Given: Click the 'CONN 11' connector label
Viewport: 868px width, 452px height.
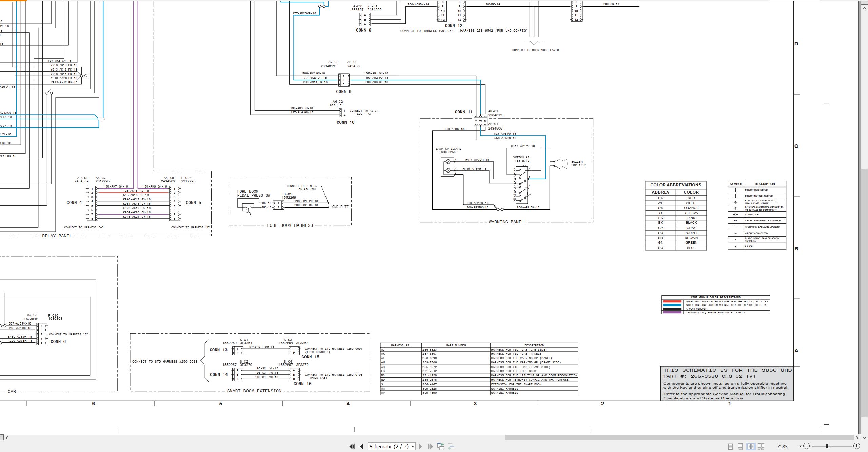Looking at the screenshot, I should 463,112.
